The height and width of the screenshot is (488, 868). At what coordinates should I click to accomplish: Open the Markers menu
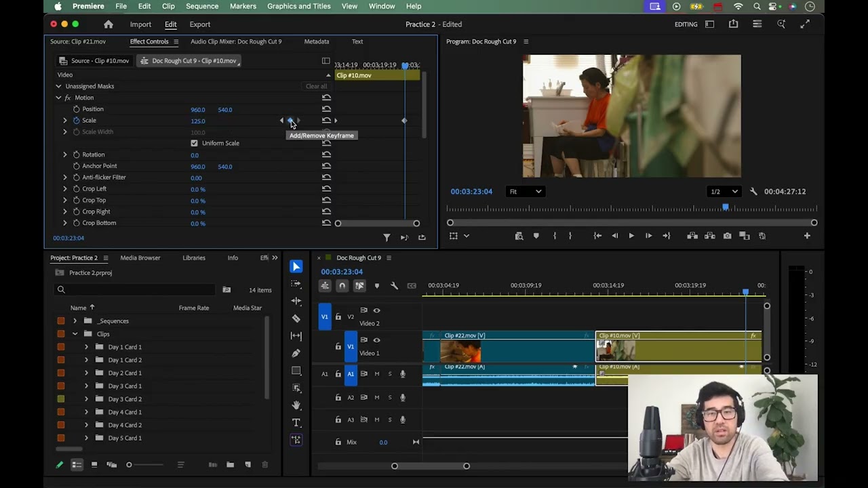click(243, 6)
